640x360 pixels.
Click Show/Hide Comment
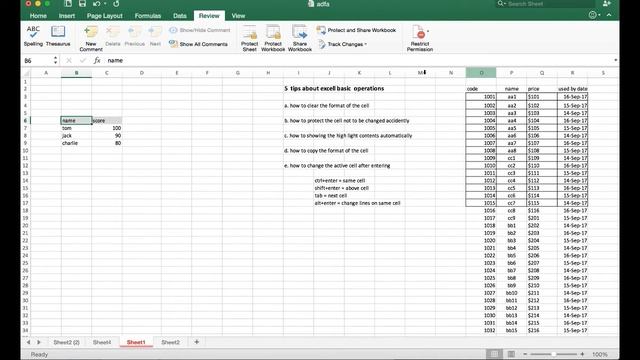pyautogui.click(x=200, y=30)
